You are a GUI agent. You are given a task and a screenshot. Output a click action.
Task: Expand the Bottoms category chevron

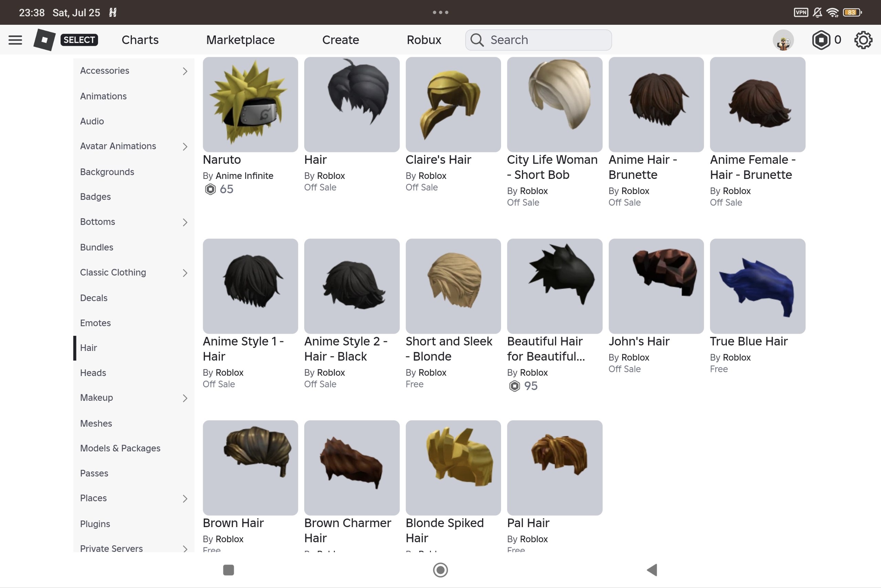[185, 222]
